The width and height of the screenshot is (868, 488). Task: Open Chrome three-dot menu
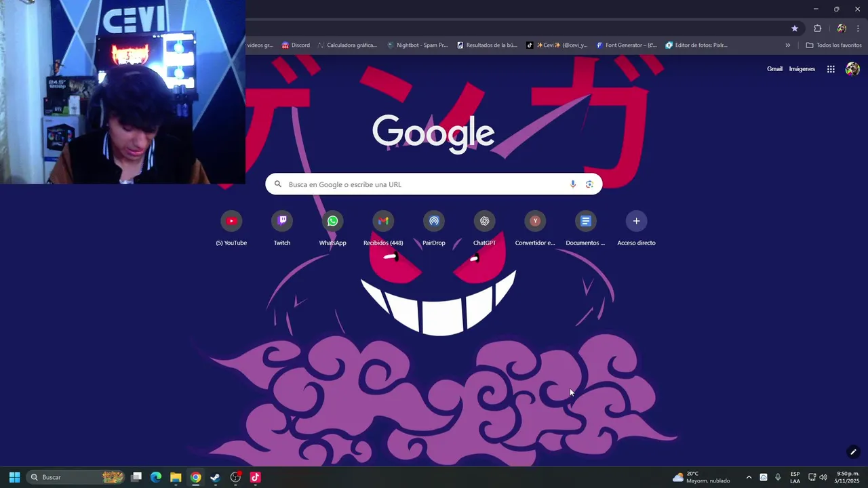[x=858, y=28]
